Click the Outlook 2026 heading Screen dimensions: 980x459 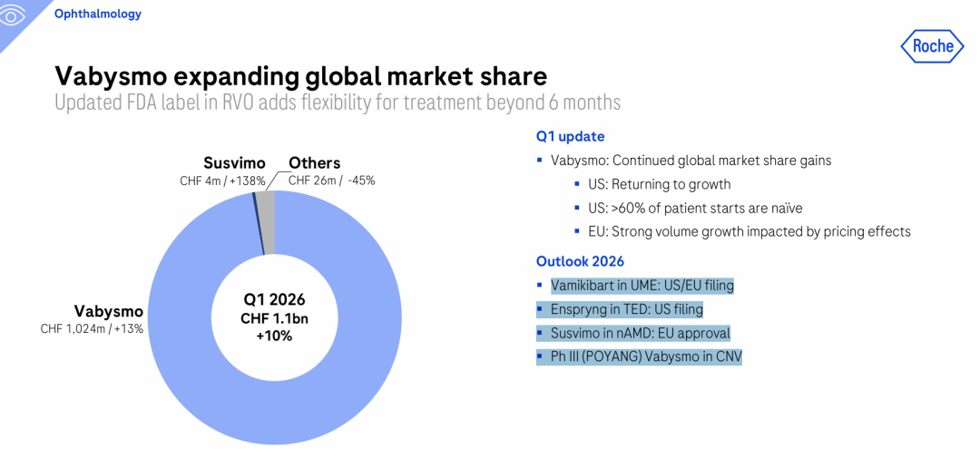pos(580,261)
